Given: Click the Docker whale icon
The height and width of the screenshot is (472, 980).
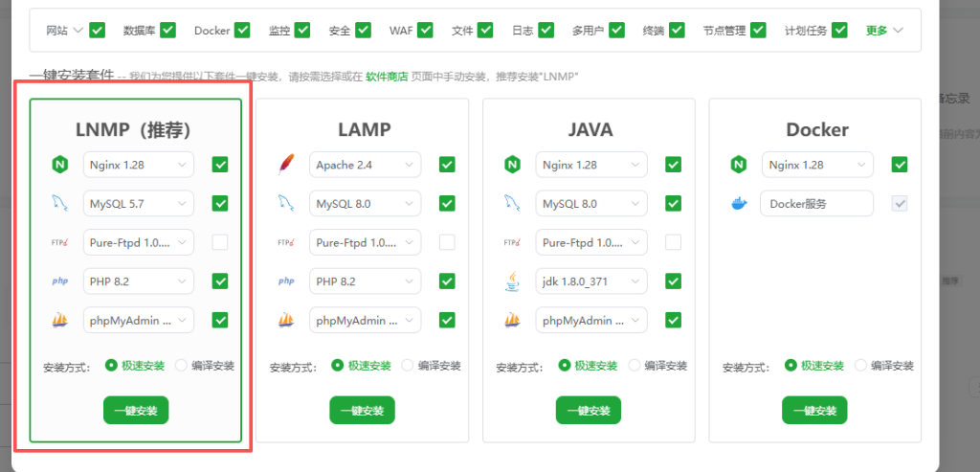Looking at the screenshot, I should [739, 203].
